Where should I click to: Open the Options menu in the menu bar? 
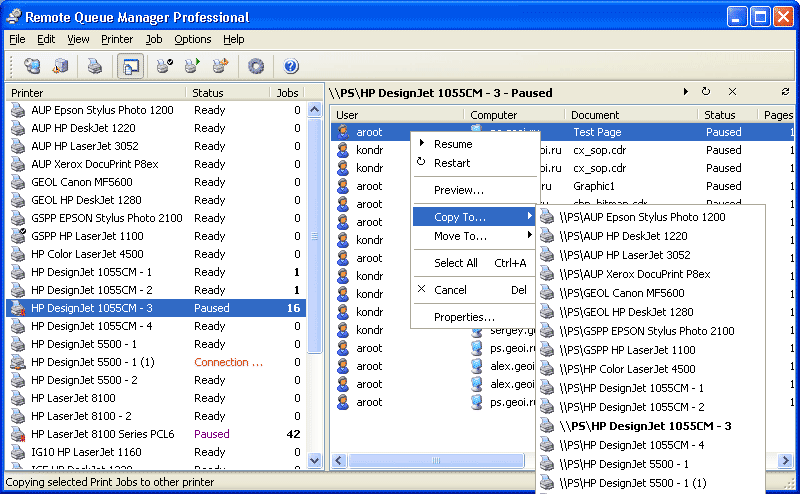click(192, 39)
